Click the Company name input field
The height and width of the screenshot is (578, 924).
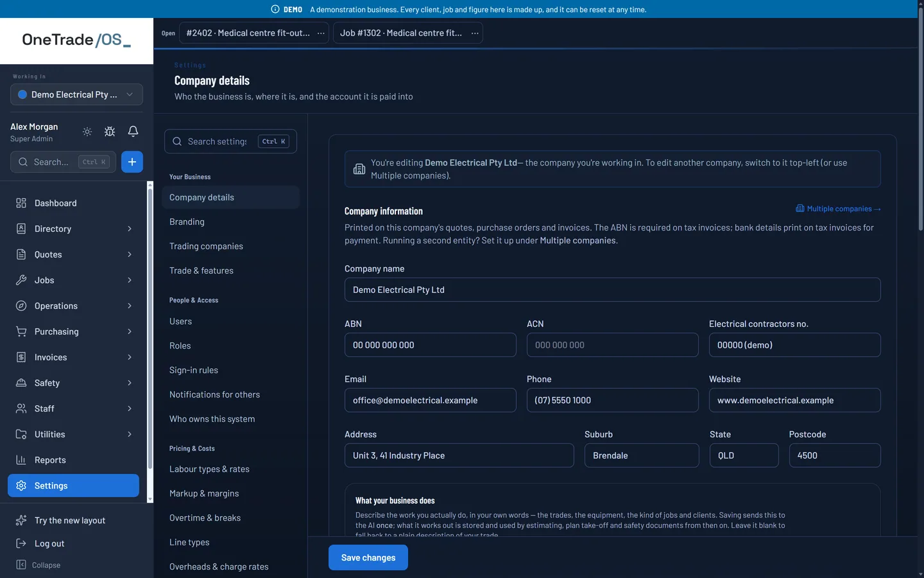(x=613, y=290)
